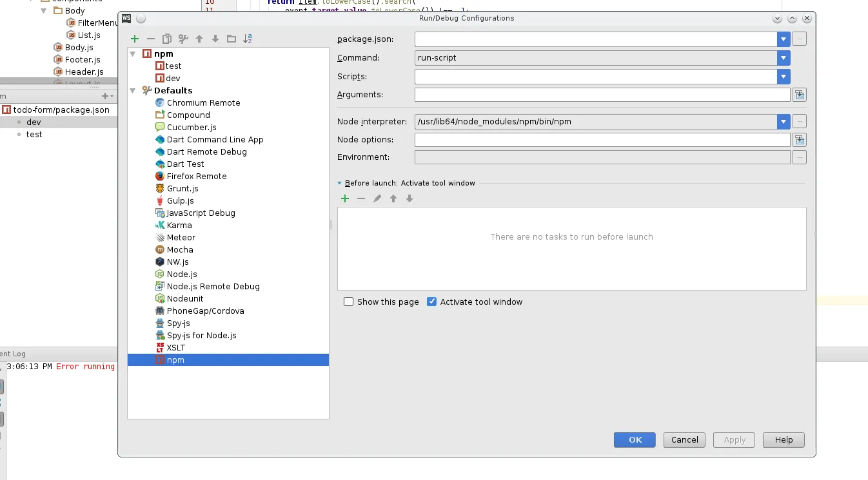Browse for Node interpreter with ellipsis button
Screen dimensions: 868x480
pyautogui.click(x=800, y=121)
